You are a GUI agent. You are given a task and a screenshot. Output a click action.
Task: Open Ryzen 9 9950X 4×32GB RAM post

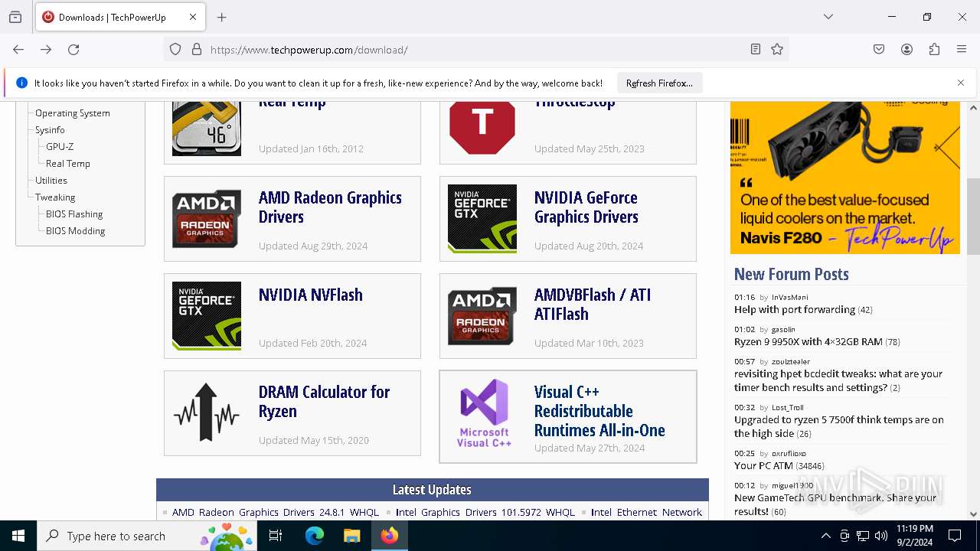tap(808, 342)
